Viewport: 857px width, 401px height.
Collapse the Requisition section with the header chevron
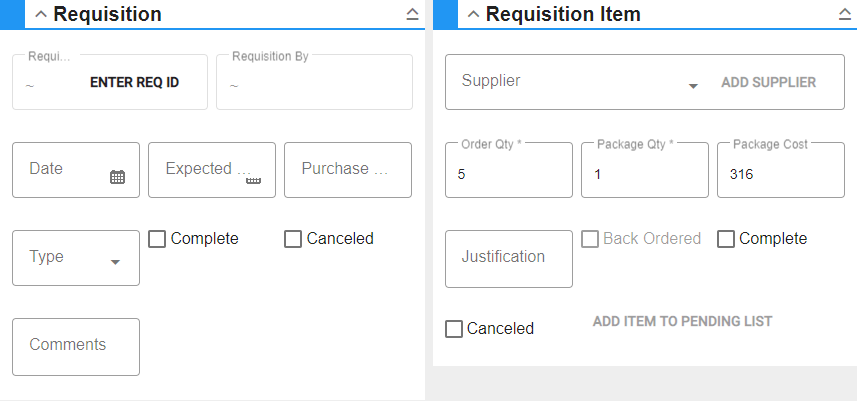pyautogui.click(x=41, y=14)
